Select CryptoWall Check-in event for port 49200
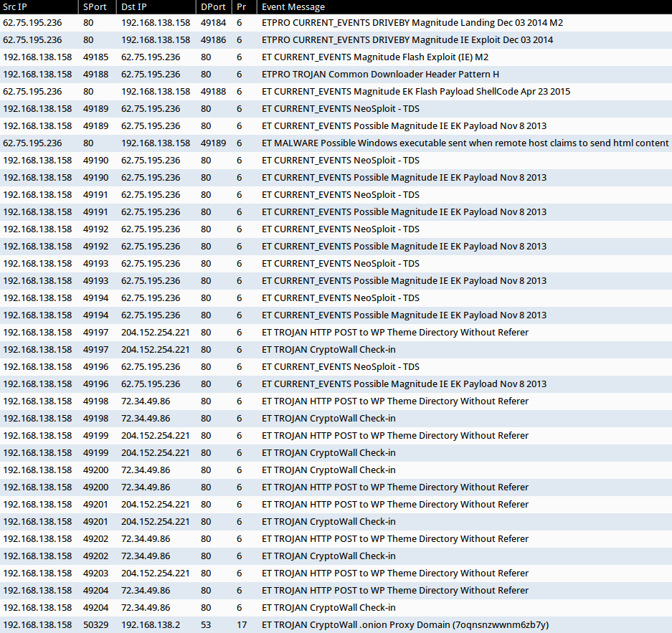Image resolution: width=672 pixels, height=633 pixels. click(336, 470)
